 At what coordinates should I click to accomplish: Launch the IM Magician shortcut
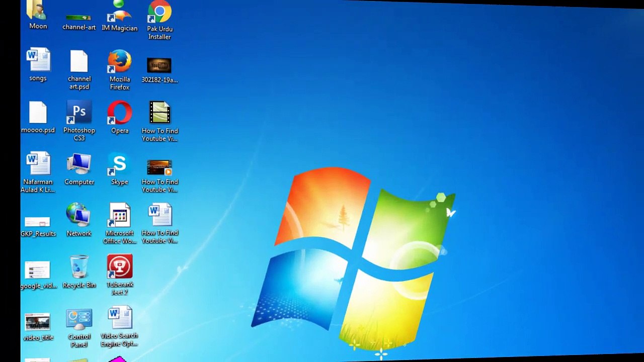(119, 15)
